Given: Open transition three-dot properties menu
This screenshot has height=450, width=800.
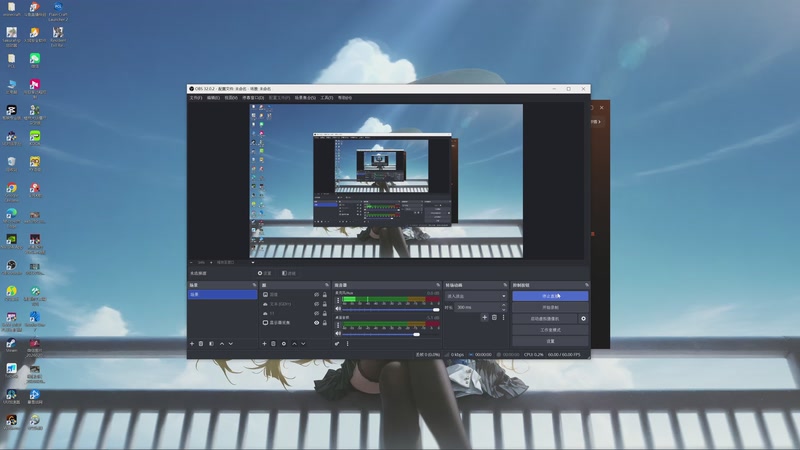Looking at the screenshot, I should click(504, 317).
